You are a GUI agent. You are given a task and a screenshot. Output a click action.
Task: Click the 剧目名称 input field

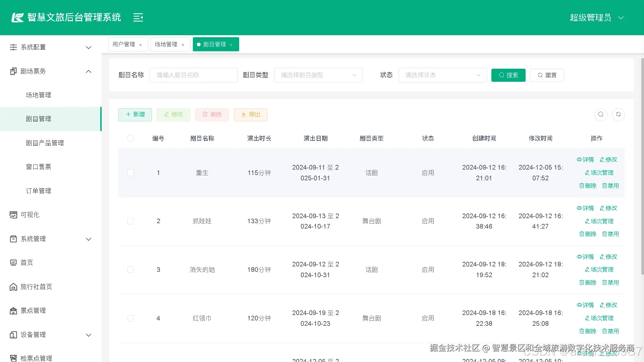pyautogui.click(x=194, y=75)
